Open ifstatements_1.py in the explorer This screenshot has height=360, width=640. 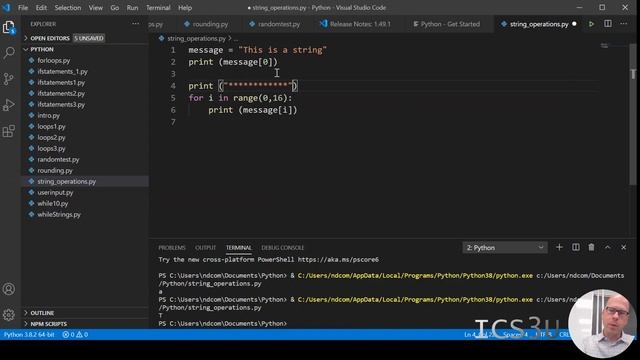[62, 71]
